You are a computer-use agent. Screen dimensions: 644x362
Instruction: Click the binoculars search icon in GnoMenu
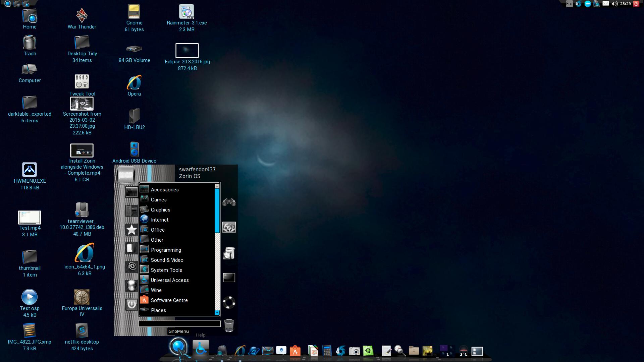click(229, 202)
